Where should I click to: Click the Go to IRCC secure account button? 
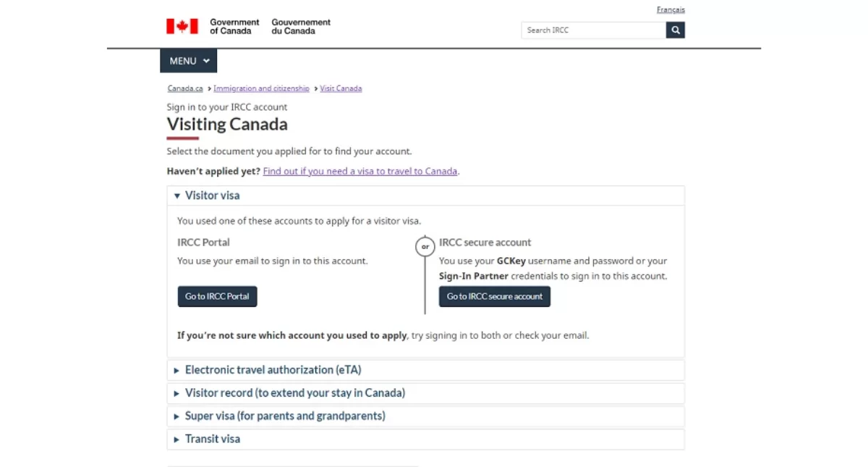[494, 296]
